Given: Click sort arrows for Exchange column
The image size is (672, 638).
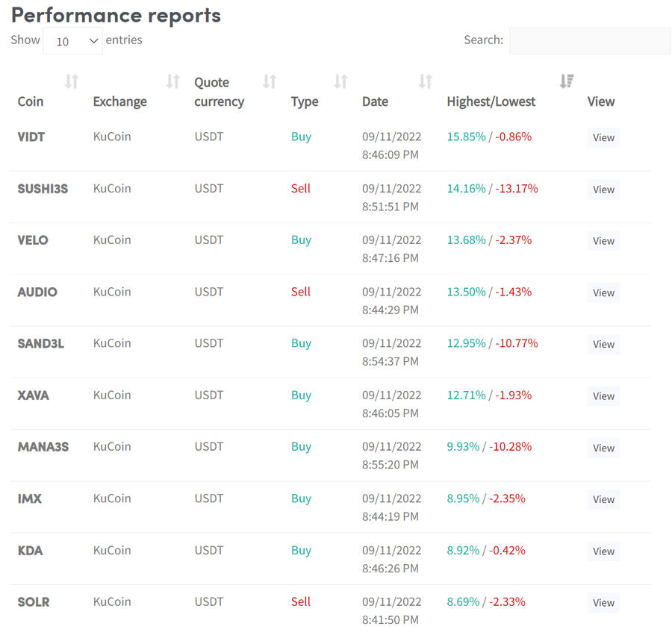Looking at the screenshot, I should coord(172,81).
